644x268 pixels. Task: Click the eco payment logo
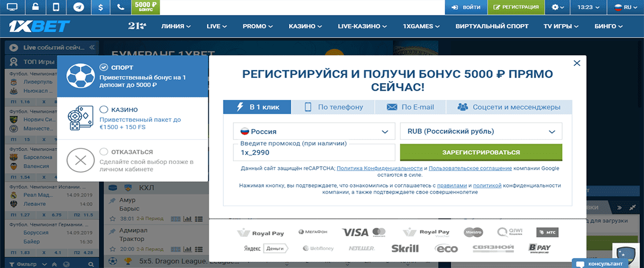447,249
